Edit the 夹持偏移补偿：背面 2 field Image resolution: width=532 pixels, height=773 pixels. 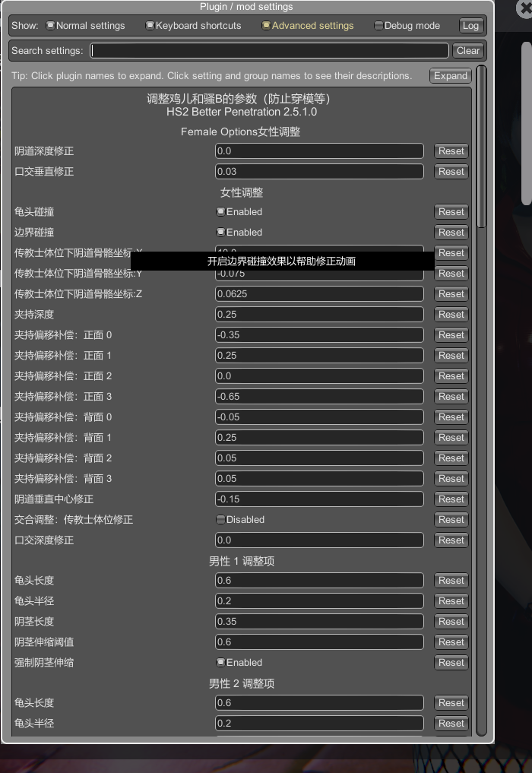click(319, 458)
